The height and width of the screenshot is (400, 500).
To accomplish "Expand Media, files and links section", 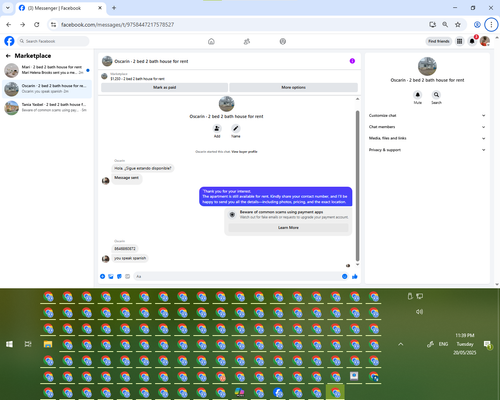I will [427, 138].
